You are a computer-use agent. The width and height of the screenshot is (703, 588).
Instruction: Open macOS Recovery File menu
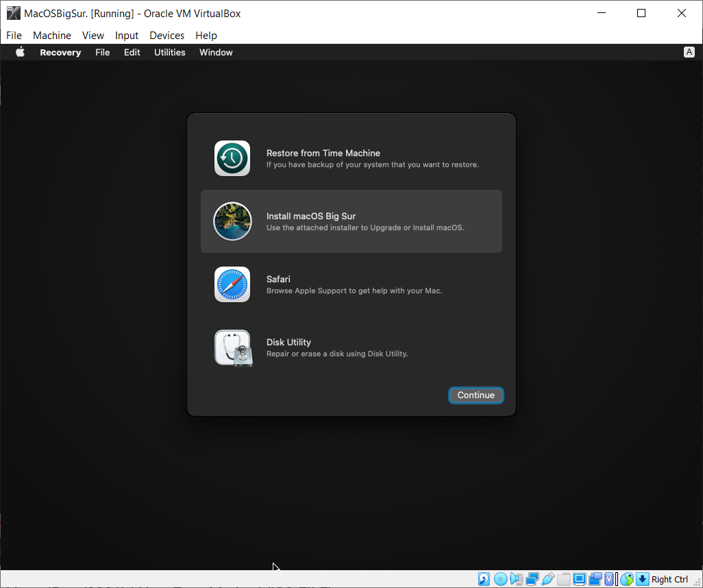(102, 53)
